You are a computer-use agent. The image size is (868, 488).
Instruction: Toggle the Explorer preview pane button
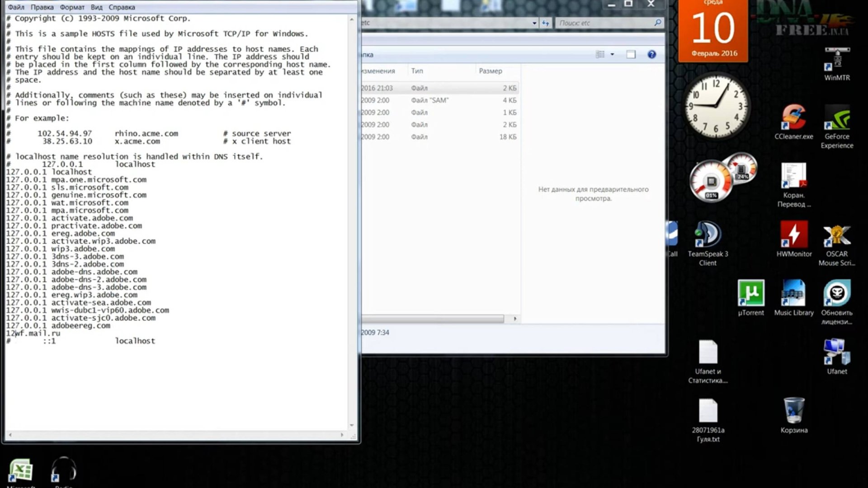(631, 55)
